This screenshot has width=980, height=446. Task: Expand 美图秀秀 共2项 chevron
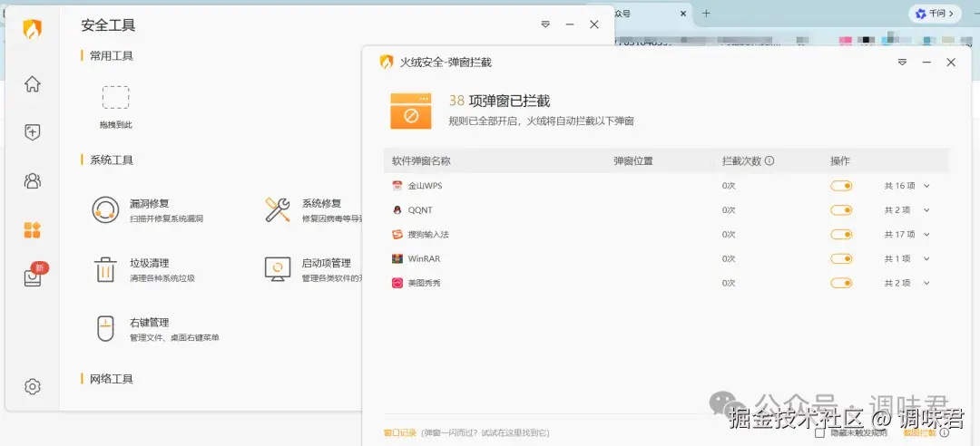pos(926,283)
